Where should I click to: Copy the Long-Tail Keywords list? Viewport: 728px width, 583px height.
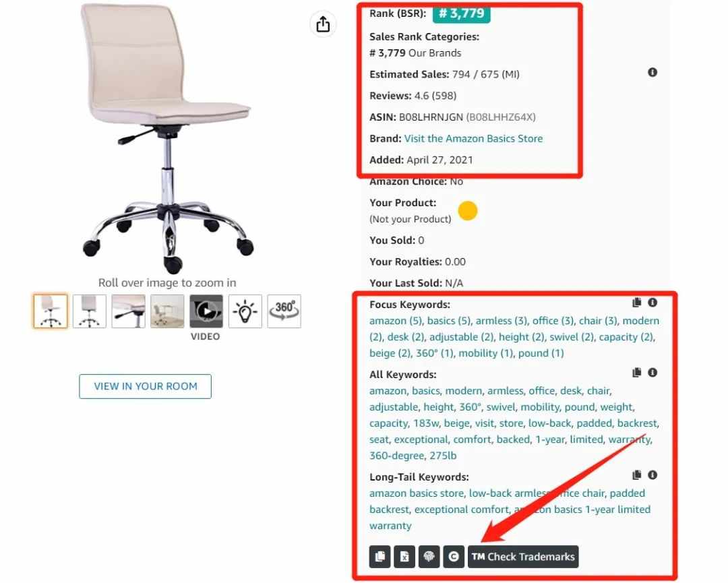(636, 475)
